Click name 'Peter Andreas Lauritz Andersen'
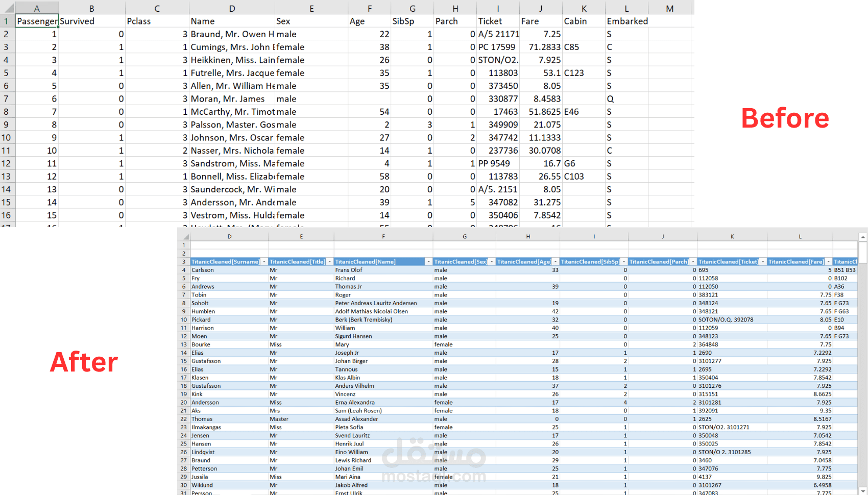The image size is (868, 495). [383, 303]
